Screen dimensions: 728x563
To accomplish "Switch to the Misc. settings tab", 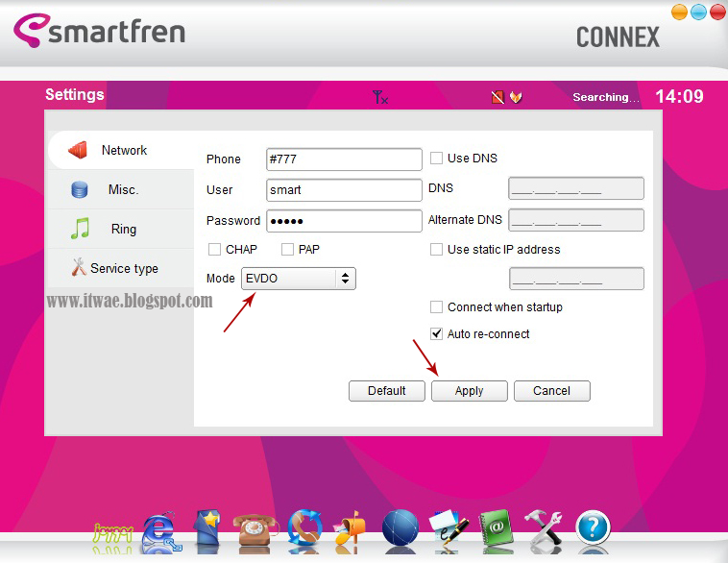I will [121, 189].
